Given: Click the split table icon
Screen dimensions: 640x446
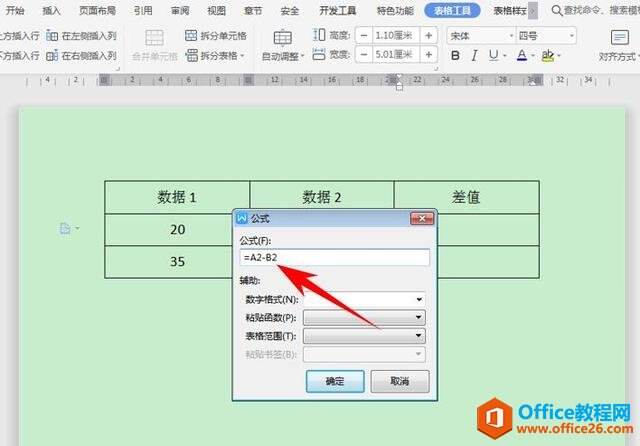Looking at the screenshot, I should (x=191, y=55).
